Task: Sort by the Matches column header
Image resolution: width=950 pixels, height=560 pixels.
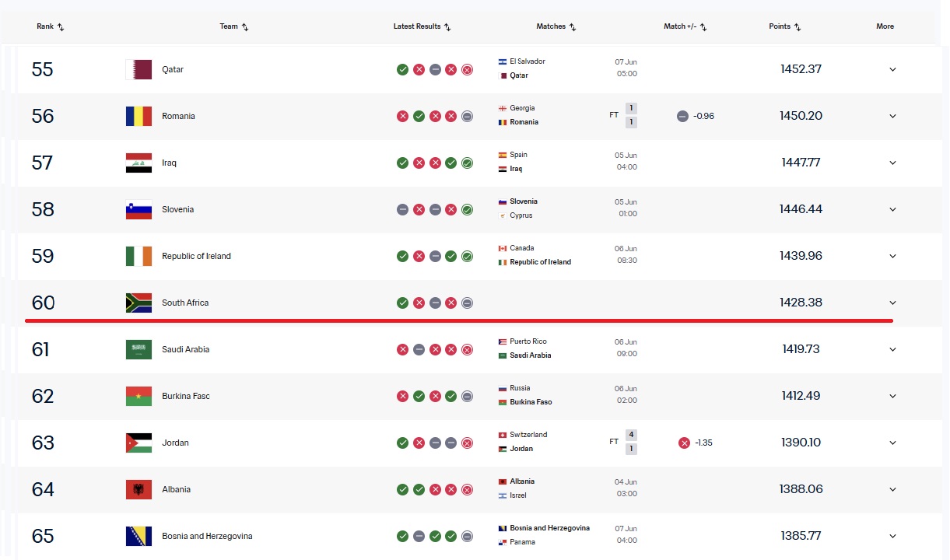Action: click(556, 26)
